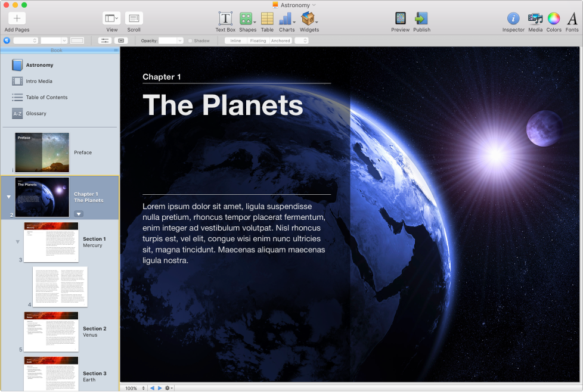
Task: Click the Astronomy book icon
Action: click(17, 65)
